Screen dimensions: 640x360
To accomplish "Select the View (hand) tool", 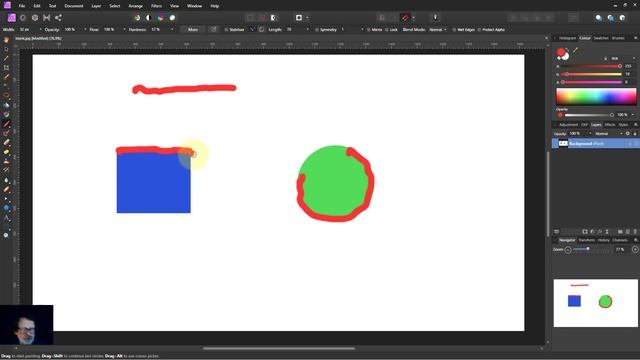I will tap(6, 40).
